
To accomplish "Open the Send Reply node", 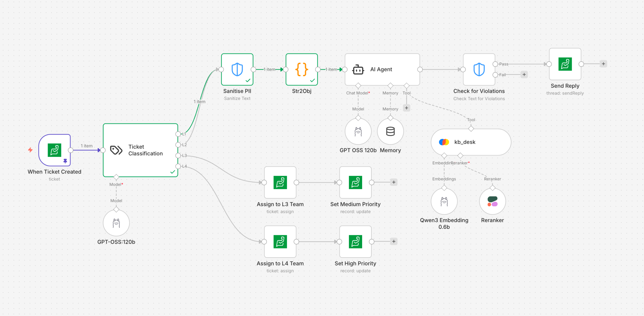I will 565,65.
